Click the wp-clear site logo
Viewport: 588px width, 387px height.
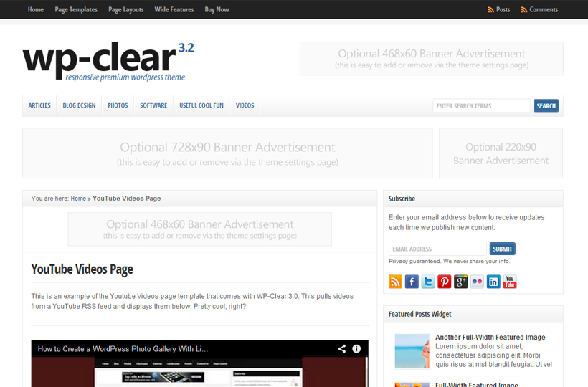coord(108,61)
